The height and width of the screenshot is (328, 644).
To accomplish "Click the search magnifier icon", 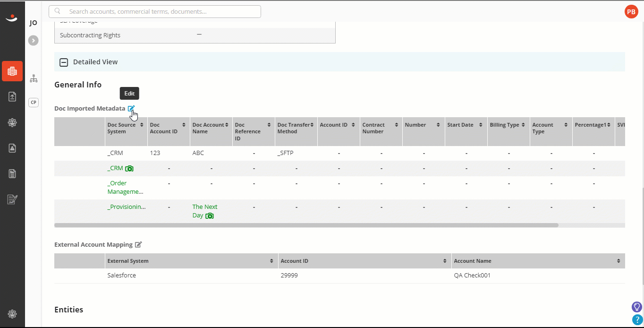I will click(58, 11).
